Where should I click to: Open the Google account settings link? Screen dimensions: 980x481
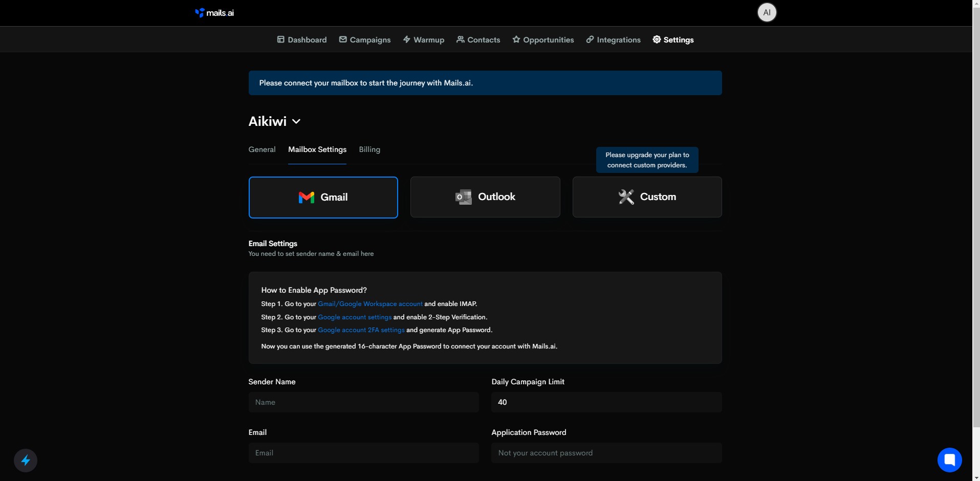pyautogui.click(x=355, y=317)
